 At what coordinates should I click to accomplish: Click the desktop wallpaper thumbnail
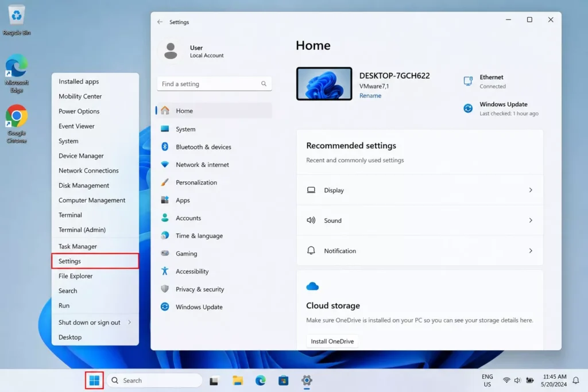click(x=324, y=84)
